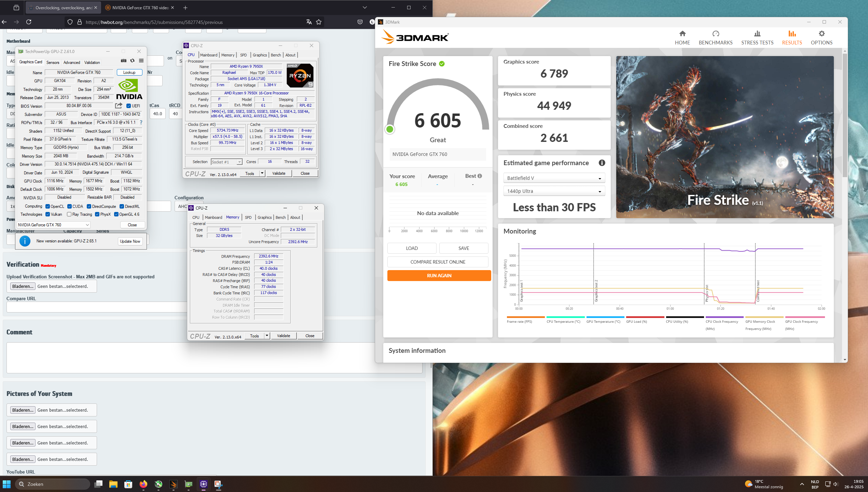Toggle the OpenCL checkbox in GPU-Z

[x=48, y=207]
